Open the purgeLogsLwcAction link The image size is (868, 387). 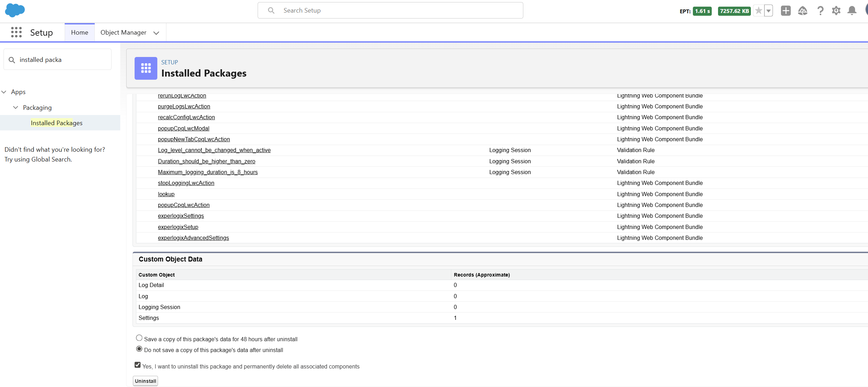click(184, 106)
